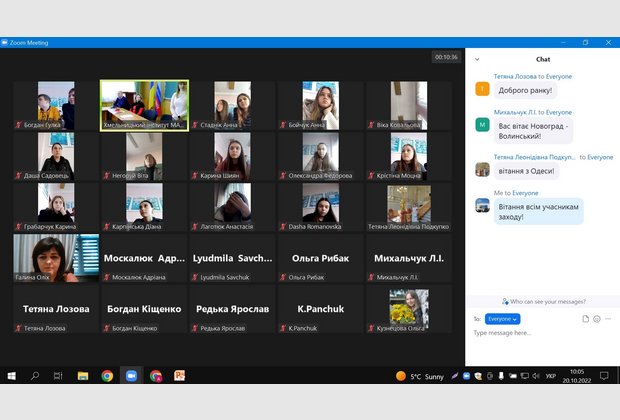Open the chat more options ellipsis
This screenshot has height=420, width=620.
(x=609, y=319)
